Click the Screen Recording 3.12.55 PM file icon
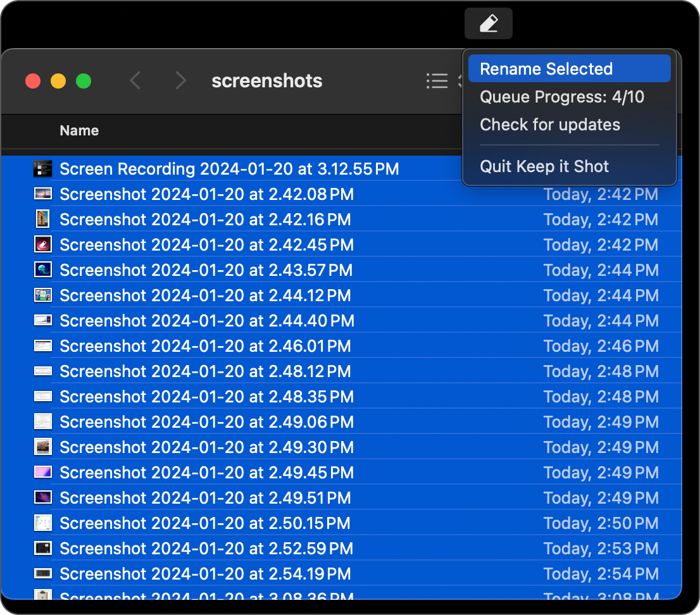 point(42,169)
